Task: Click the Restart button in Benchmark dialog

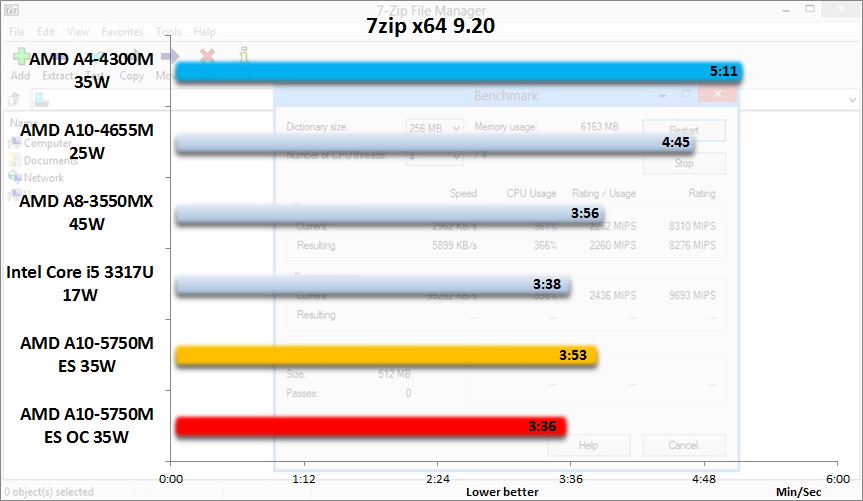Action: click(x=684, y=130)
